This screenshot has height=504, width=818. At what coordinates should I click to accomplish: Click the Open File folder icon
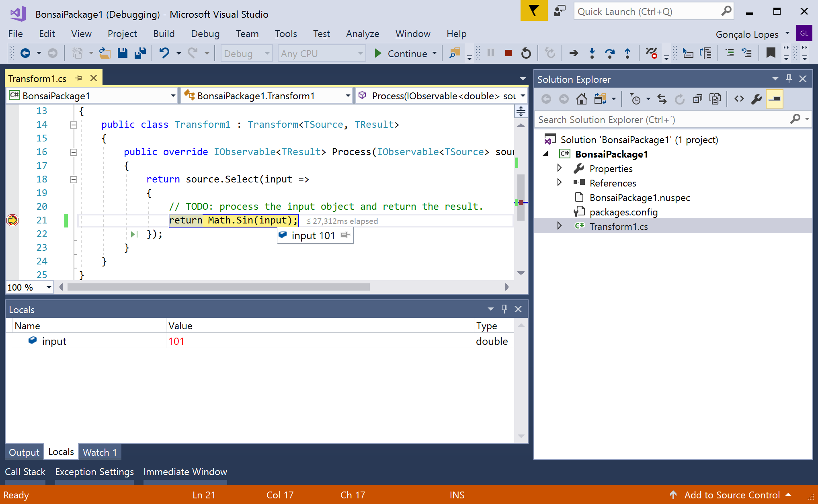(105, 53)
